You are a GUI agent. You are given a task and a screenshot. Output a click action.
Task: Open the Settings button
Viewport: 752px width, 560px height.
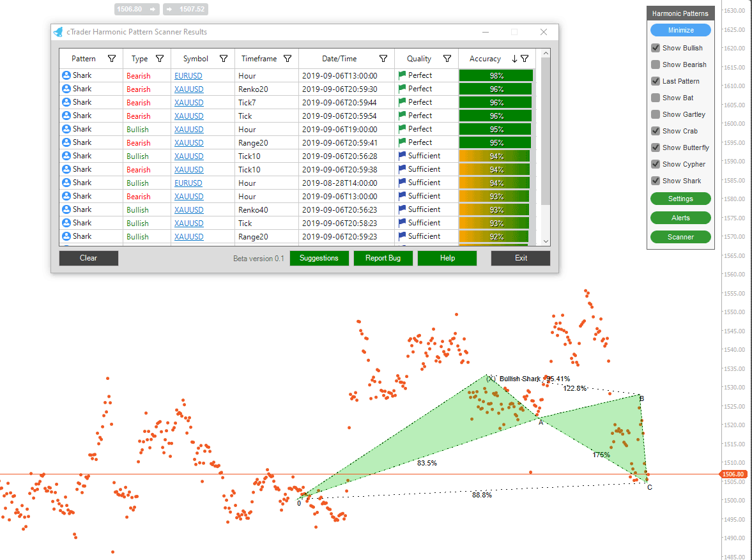coord(680,199)
